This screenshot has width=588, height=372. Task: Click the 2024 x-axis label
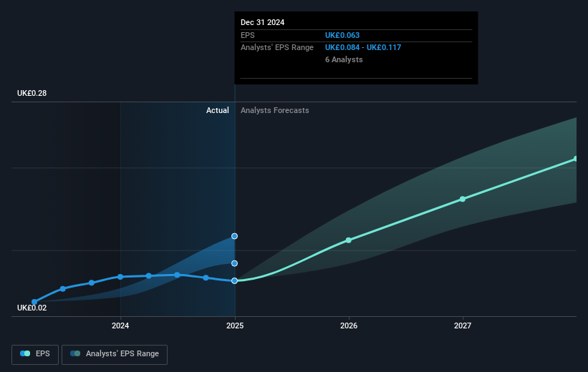click(120, 325)
